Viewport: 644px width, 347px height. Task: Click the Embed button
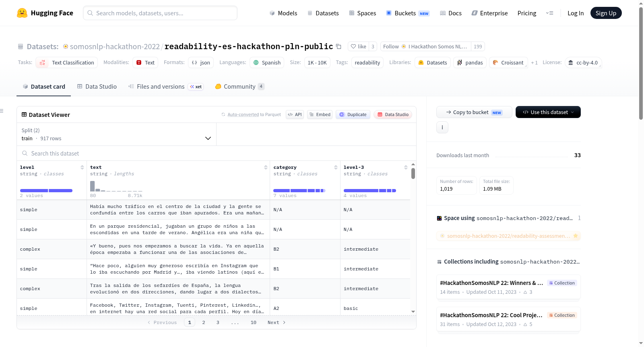(x=320, y=114)
